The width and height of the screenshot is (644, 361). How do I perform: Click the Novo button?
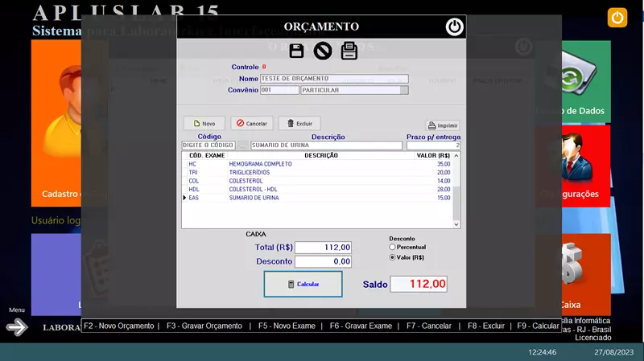tap(204, 124)
